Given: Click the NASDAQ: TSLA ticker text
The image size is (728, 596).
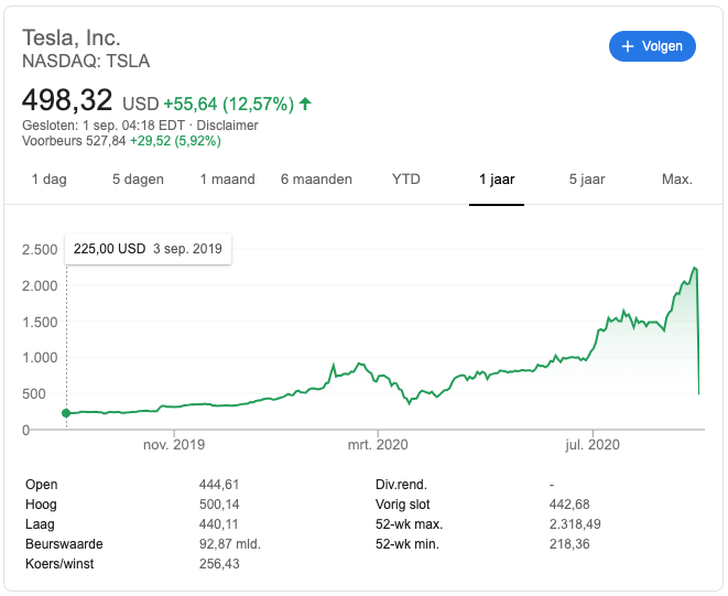Looking at the screenshot, I should (86, 61).
